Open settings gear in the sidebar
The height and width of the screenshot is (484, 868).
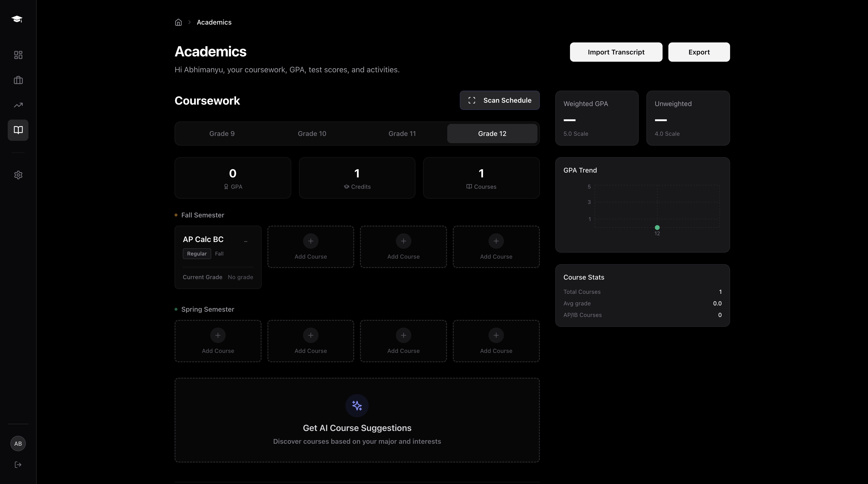pos(18,175)
